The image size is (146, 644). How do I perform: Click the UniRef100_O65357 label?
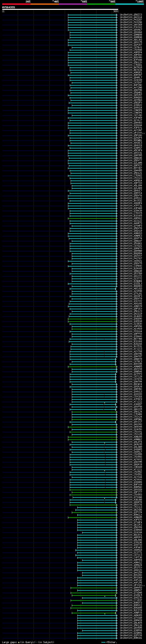pyautogui.click(x=131, y=95)
